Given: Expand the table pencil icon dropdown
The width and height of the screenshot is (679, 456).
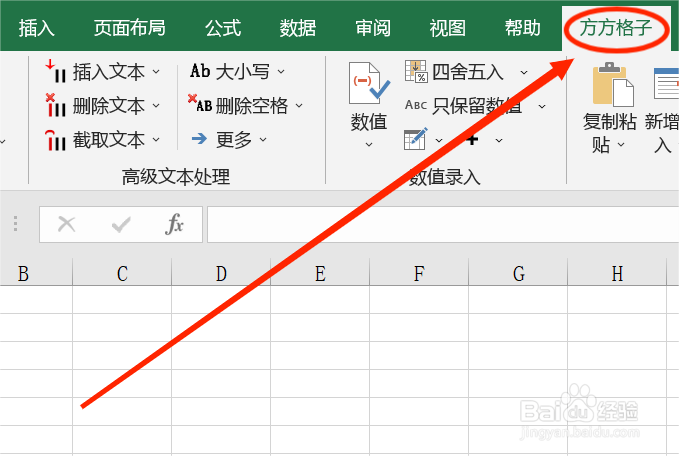Looking at the screenshot, I should coord(439,140).
